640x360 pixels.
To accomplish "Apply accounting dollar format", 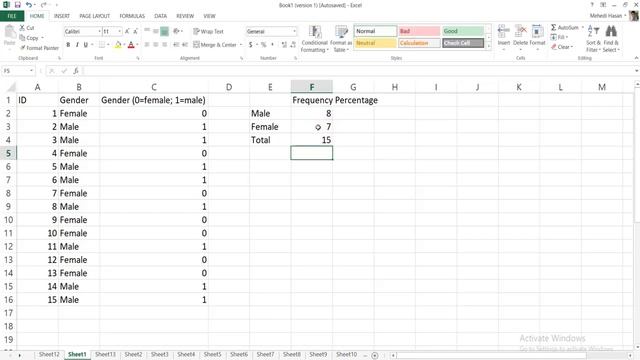I will (251, 44).
